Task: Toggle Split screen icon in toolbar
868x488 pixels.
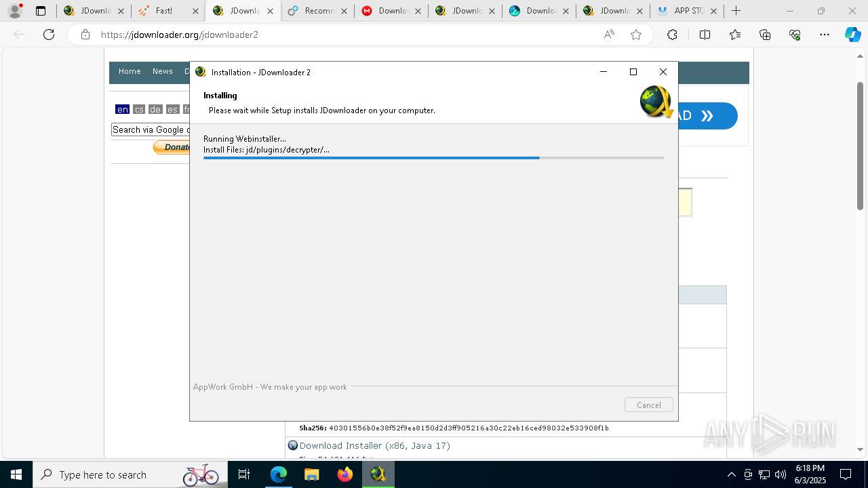Action: 705,35
